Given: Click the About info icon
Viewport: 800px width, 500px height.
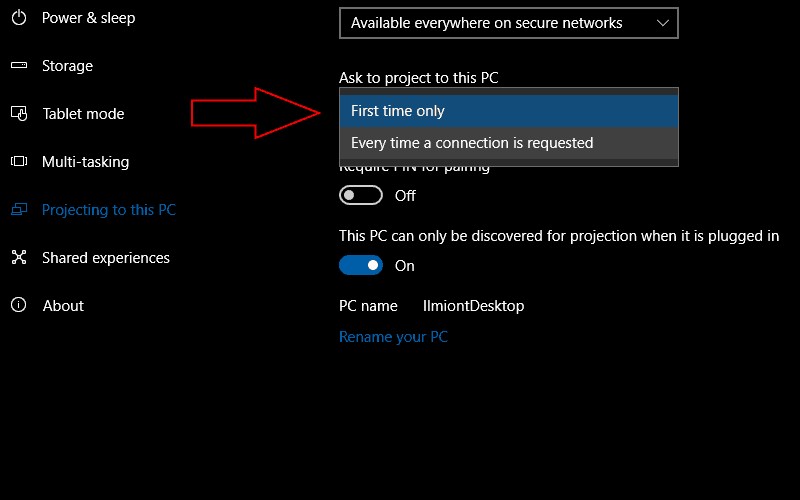Looking at the screenshot, I should click(x=19, y=305).
